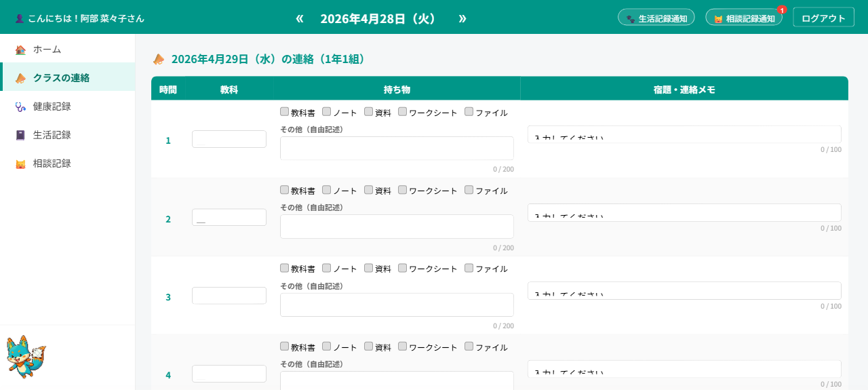Open 相談記録通知 notifications
The image size is (868, 390).
[x=744, y=18]
